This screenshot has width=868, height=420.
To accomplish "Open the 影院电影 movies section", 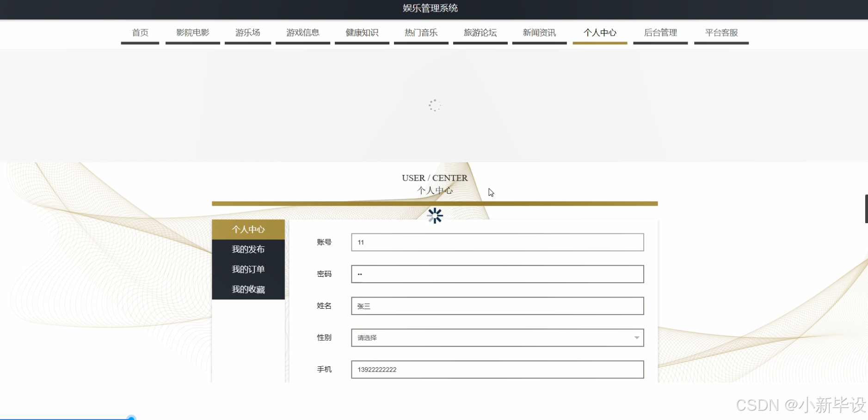I will 192,33.
